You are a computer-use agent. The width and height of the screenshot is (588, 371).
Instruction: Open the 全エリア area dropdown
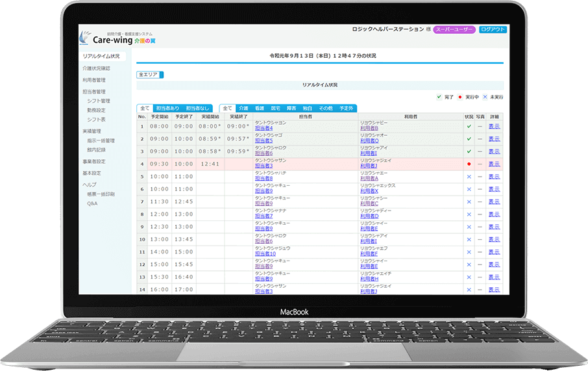point(151,75)
